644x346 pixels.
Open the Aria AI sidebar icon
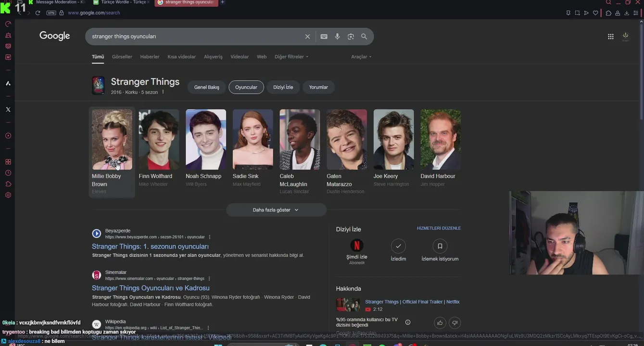pos(8,84)
